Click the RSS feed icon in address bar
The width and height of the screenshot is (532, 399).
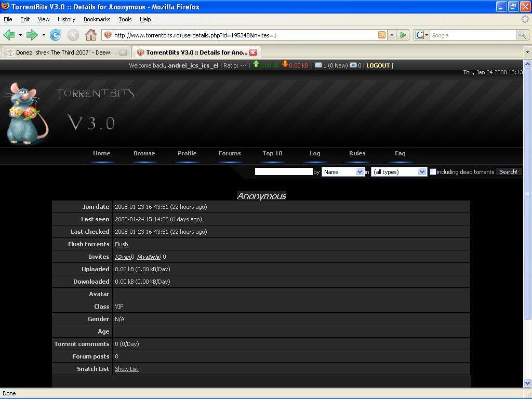[x=382, y=35]
